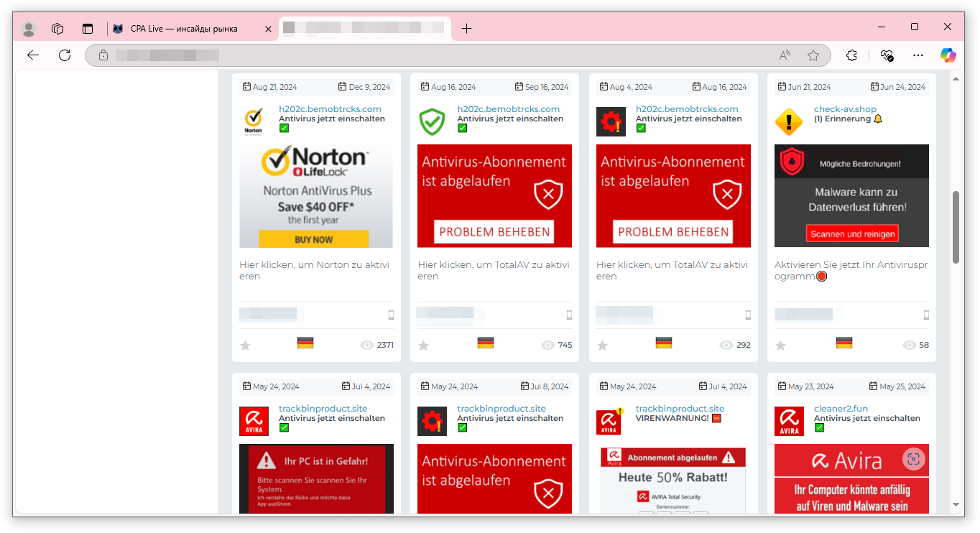Image resolution: width=980 pixels, height=533 pixels.
Task: Activate Read aloud icon in address bar
Action: click(x=785, y=55)
